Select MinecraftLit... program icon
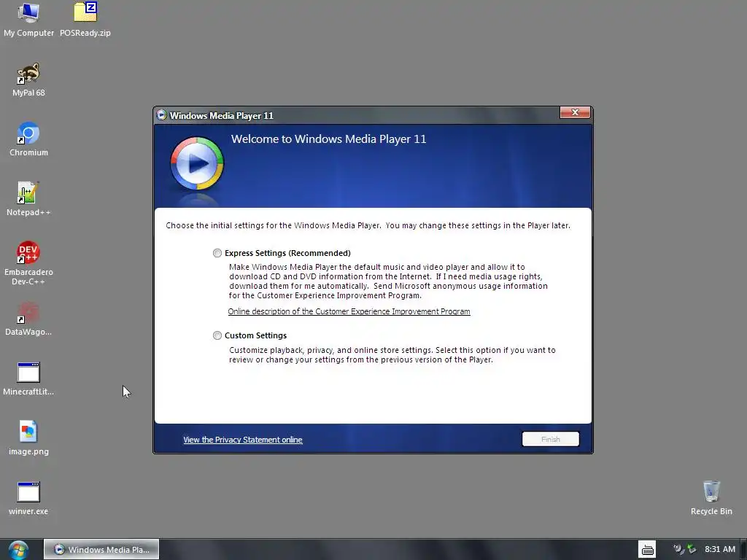This screenshot has width=747, height=560. click(28, 378)
